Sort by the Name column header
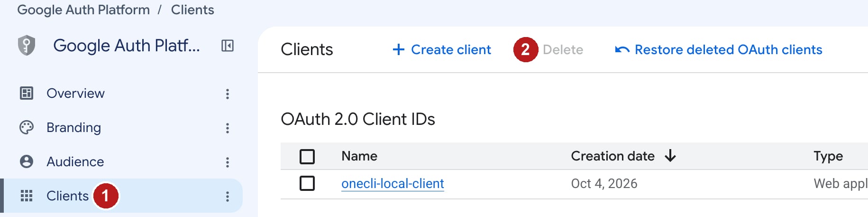 pos(359,156)
